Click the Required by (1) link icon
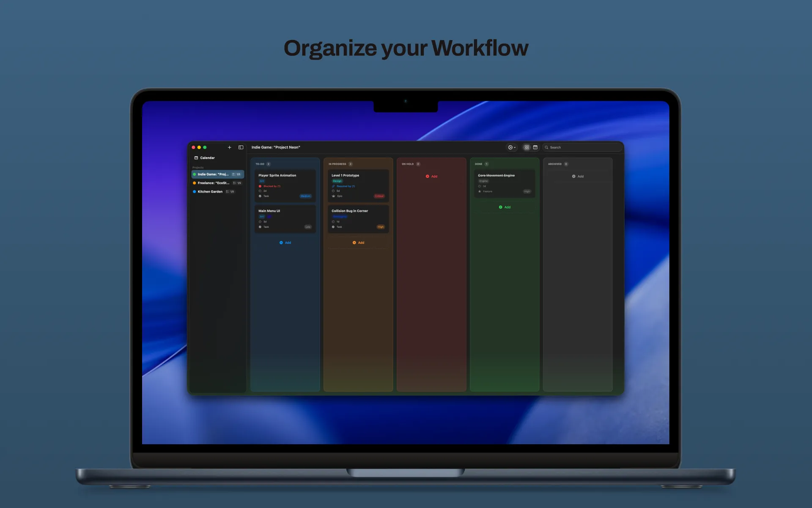The image size is (812, 508). point(333,186)
